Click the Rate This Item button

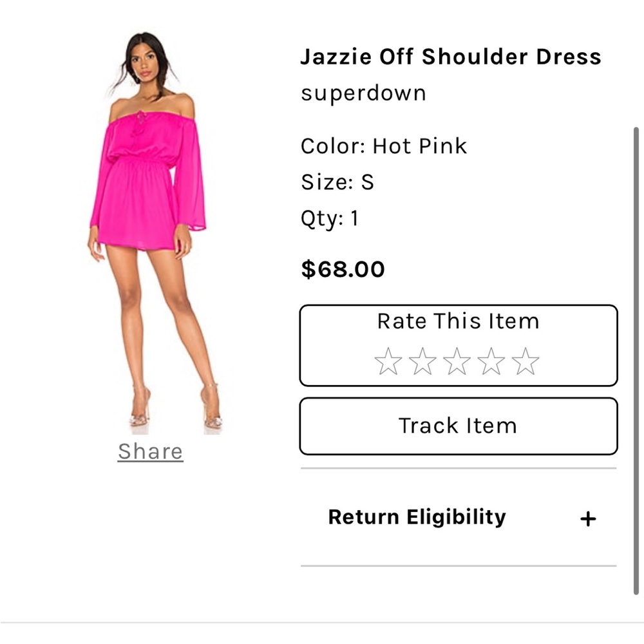459,321
